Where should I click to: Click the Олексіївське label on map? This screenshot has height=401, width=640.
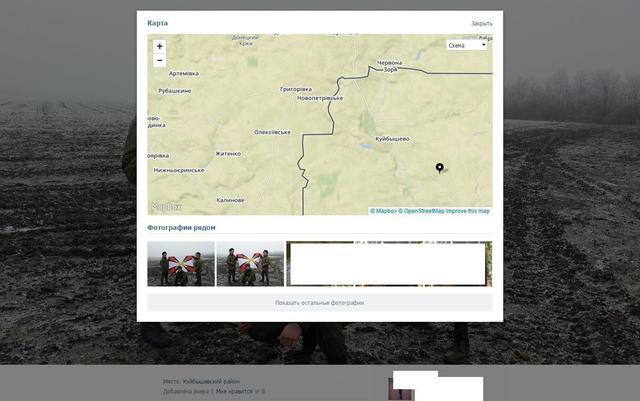[272, 131]
